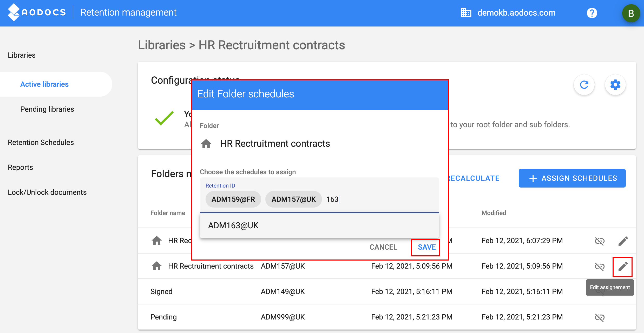Open the Help question mark icon

[592, 13]
